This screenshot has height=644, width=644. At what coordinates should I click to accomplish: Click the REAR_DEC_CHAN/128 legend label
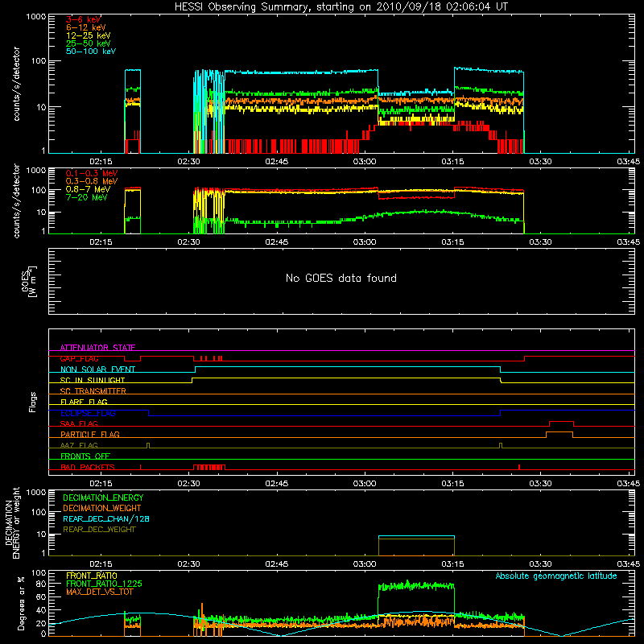(106, 518)
